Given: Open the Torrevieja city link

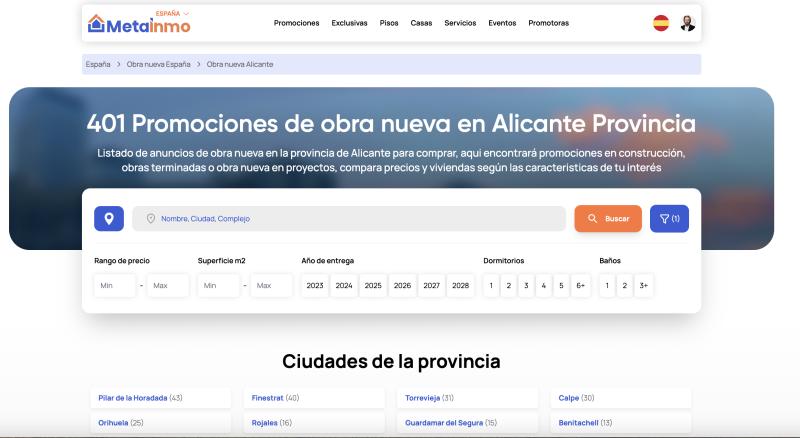Looking at the screenshot, I should [423, 398].
